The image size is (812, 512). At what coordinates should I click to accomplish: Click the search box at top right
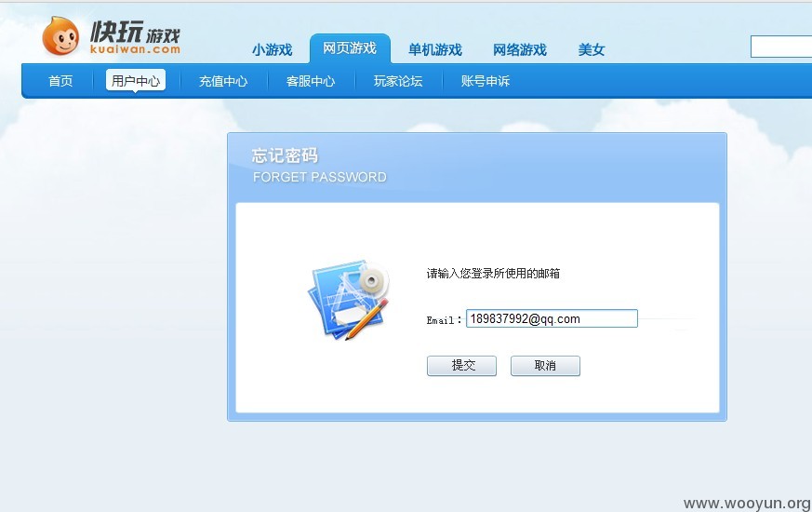781,47
